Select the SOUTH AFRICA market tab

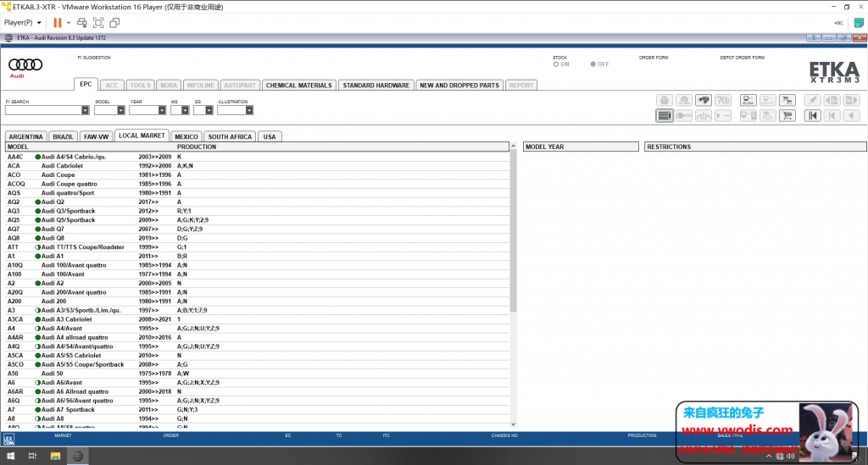pyautogui.click(x=230, y=136)
